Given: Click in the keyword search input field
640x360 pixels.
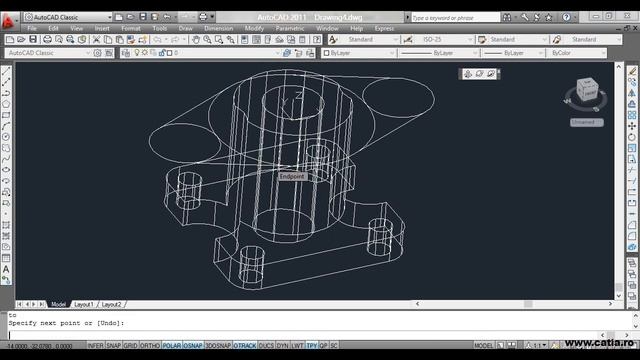Looking at the screenshot, I should click(455, 18).
